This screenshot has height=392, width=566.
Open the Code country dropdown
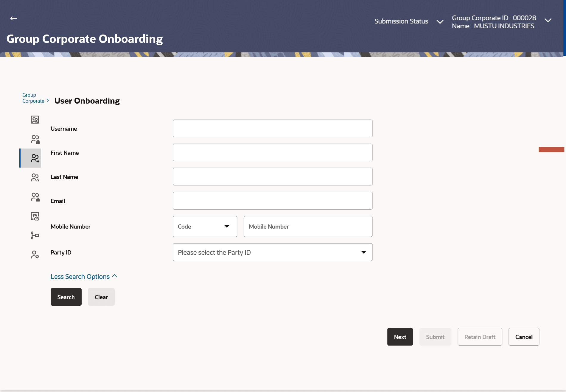(x=205, y=227)
